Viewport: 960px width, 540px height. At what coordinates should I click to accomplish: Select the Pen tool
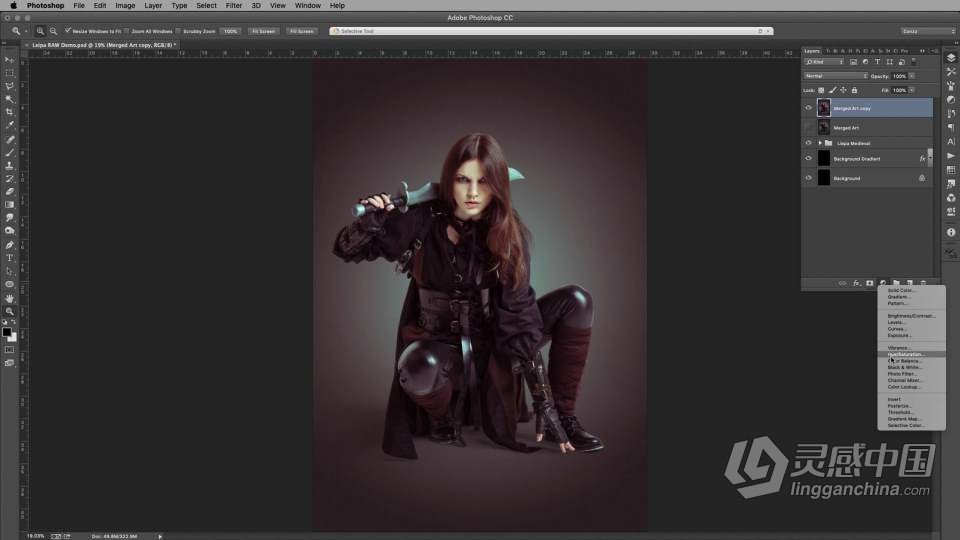pyautogui.click(x=9, y=245)
